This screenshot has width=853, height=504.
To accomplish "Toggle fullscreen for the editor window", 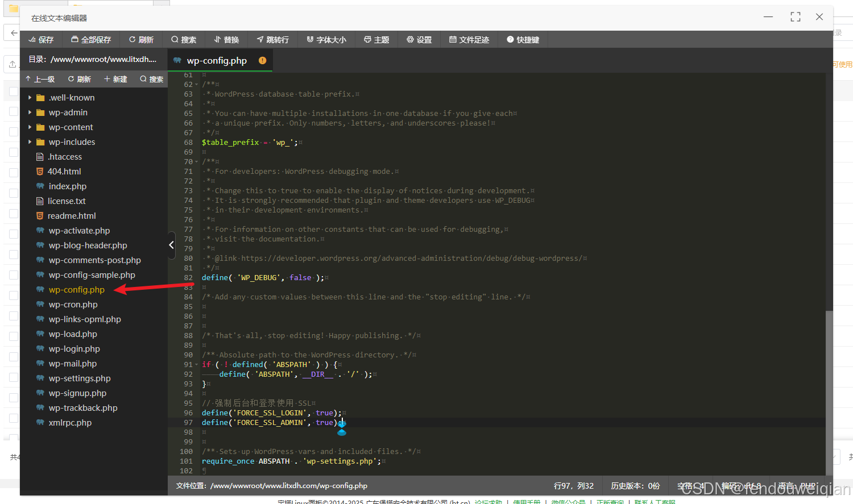I will pos(796,17).
